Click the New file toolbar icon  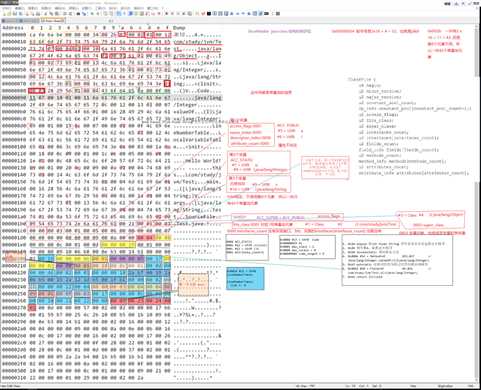pyautogui.click(x=5, y=14)
